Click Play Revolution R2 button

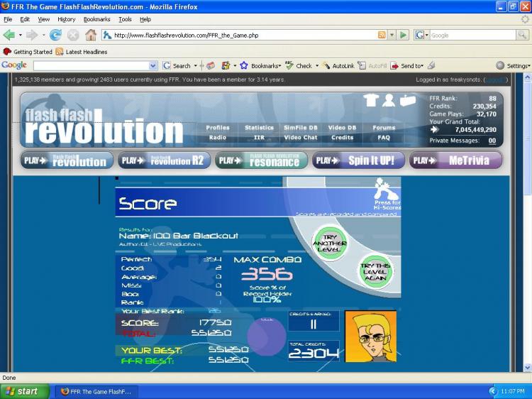pyautogui.click(x=165, y=160)
